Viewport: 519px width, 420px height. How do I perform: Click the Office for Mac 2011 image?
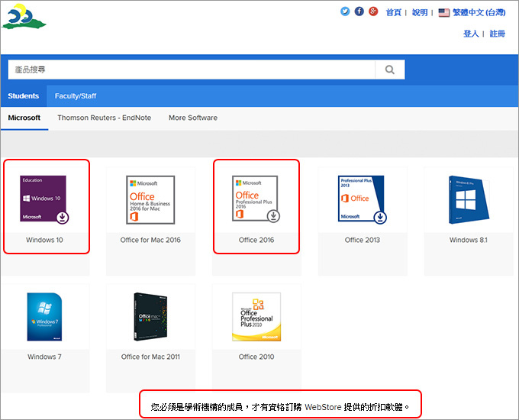click(x=150, y=317)
